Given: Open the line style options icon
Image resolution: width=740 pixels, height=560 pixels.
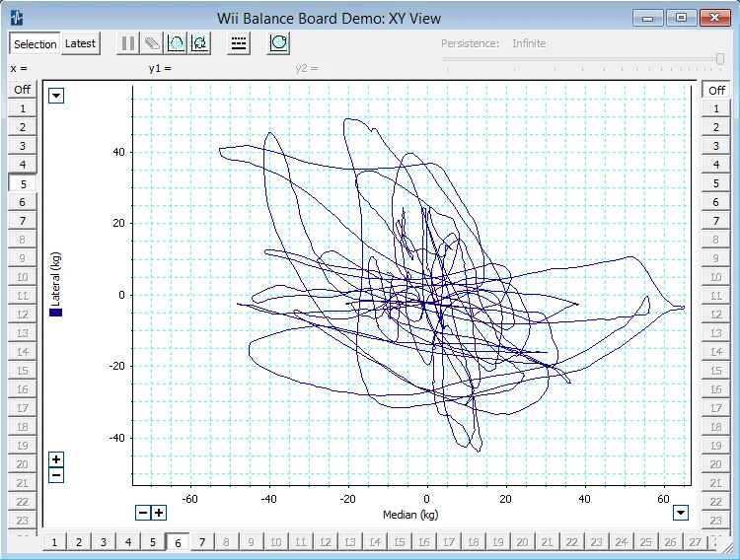Looking at the screenshot, I should pos(239,43).
